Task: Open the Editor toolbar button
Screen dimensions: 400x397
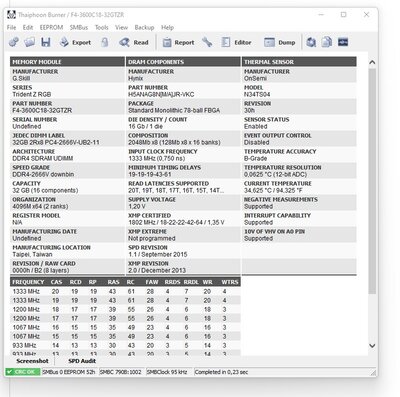Action: click(x=236, y=42)
